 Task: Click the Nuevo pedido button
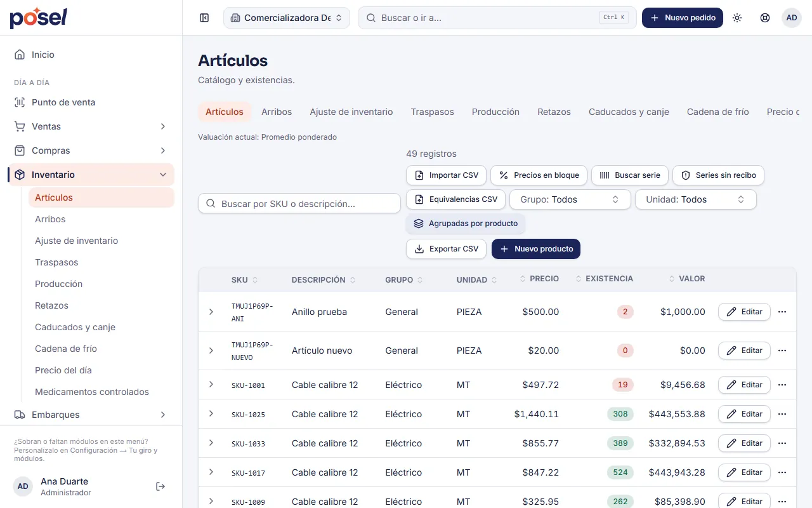click(x=683, y=18)
